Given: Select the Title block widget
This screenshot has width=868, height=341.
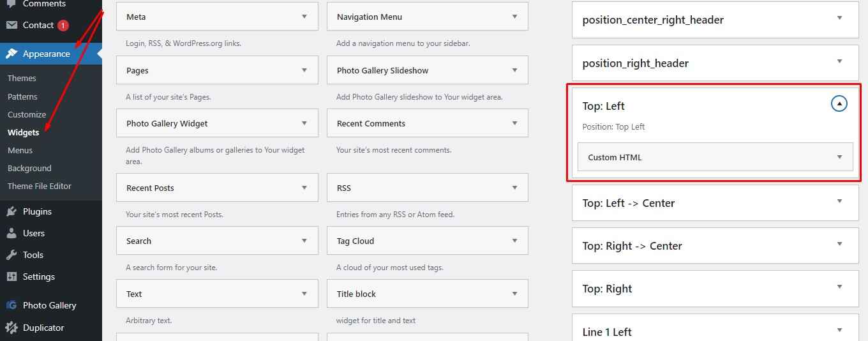Looking at the screenshot, I should (427, 294).
